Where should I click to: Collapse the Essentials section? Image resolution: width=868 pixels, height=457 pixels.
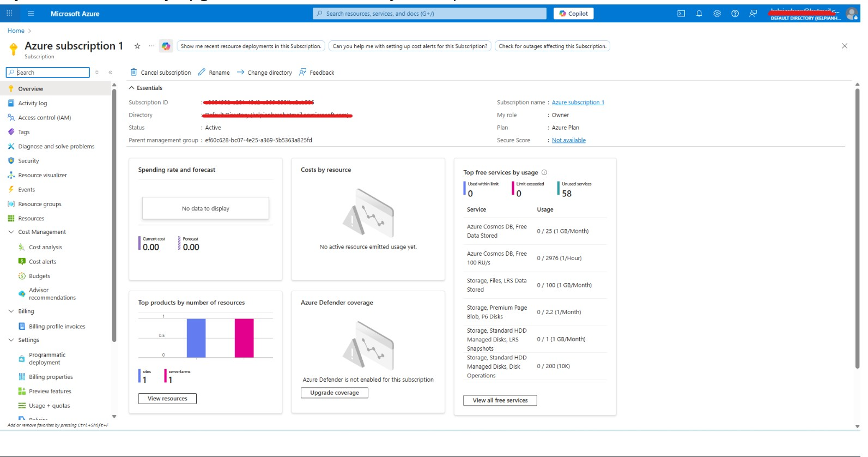click(x=131, y=88)
